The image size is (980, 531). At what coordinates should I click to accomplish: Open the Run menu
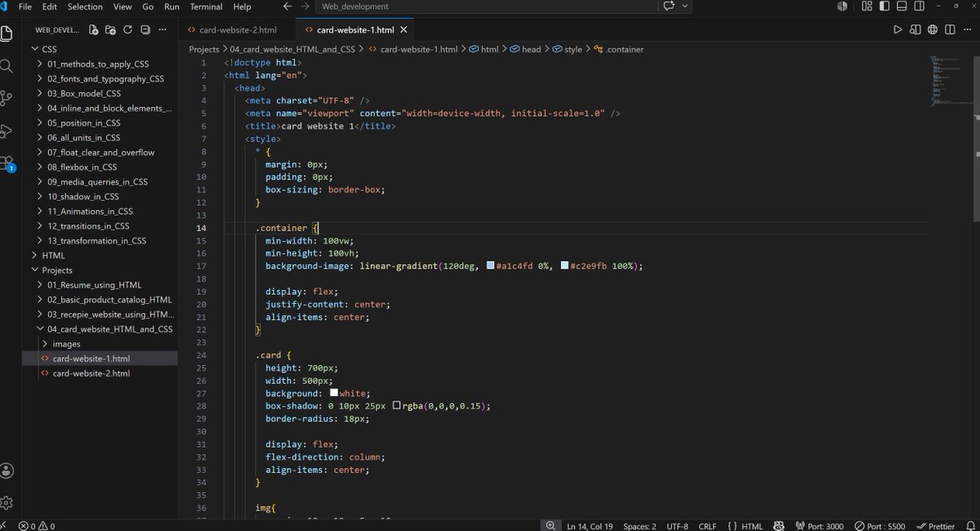coord(171,7)
